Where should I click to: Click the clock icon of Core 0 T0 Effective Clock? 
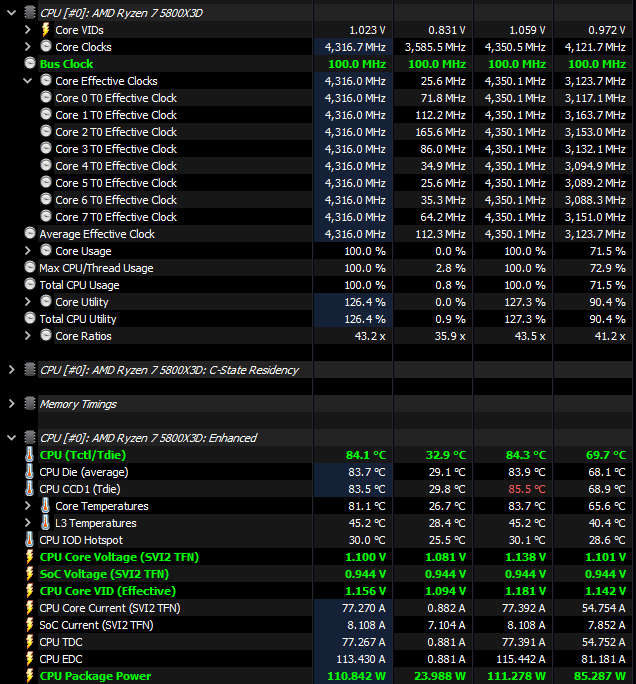[x=46, y=97]
